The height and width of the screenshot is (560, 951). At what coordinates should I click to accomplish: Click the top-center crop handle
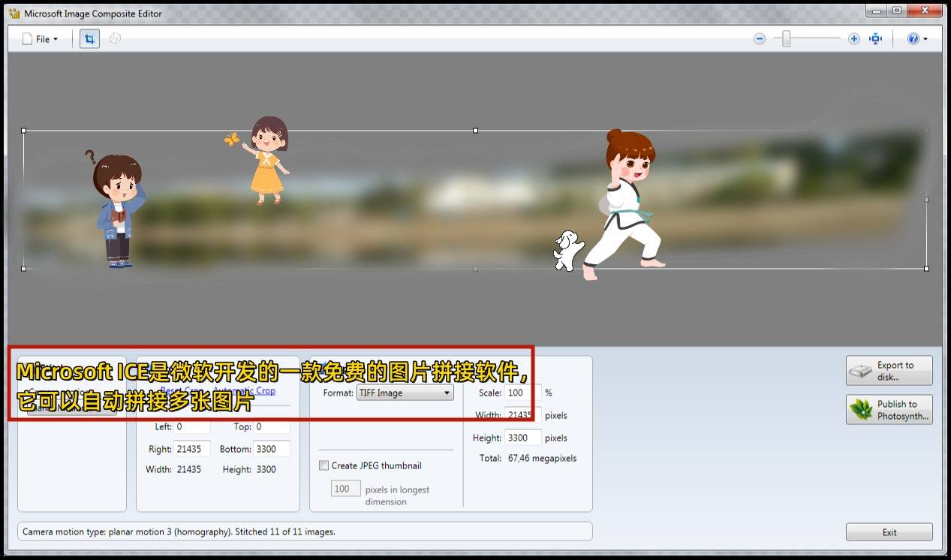coord(475,131)
